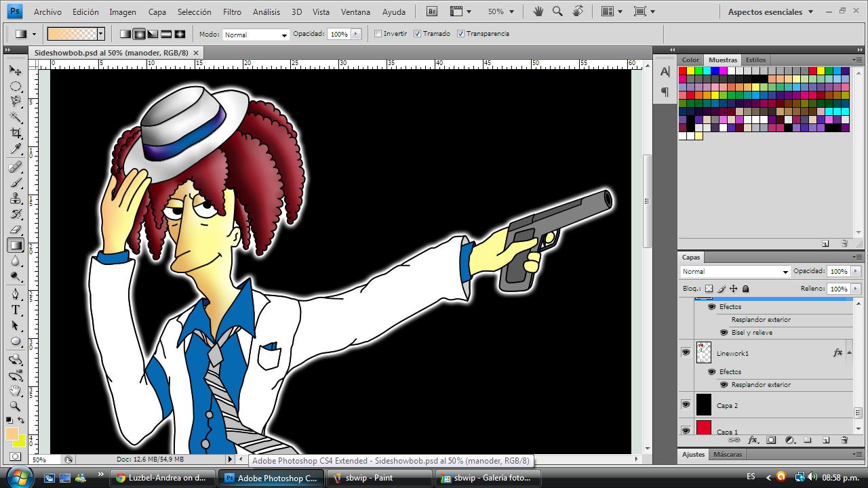
Task: Select the Ellipse shape tool
Action: [16, 342]
